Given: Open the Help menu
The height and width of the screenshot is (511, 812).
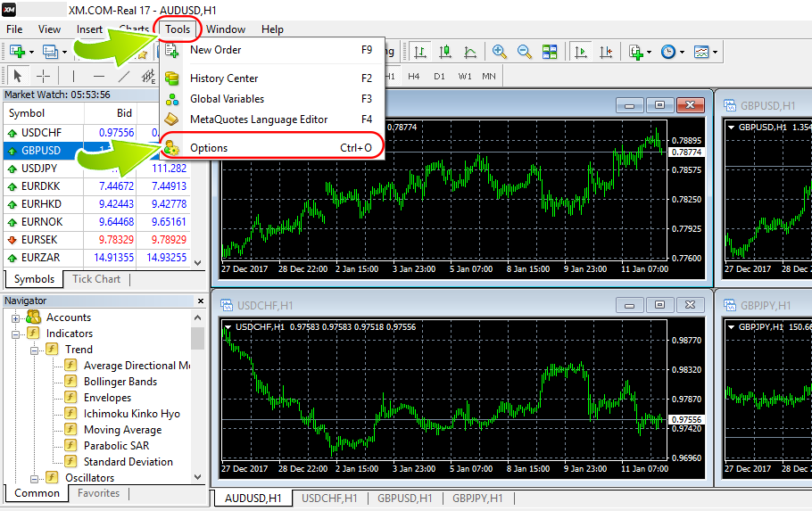Looking at the screenshot, I should click(272, 29).
